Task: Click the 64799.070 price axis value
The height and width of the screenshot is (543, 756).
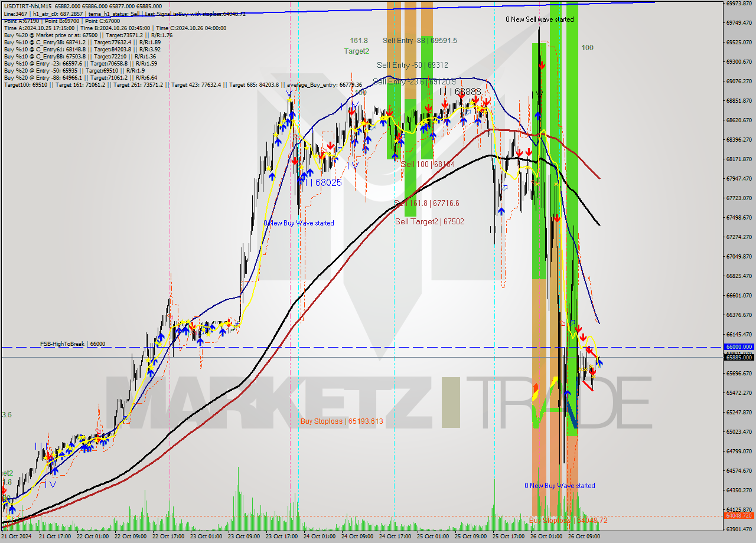Action: click(739, 452)
